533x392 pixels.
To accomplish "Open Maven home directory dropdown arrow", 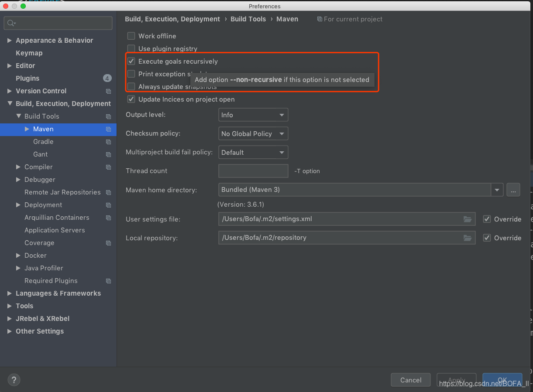I will tap(497, 190).
